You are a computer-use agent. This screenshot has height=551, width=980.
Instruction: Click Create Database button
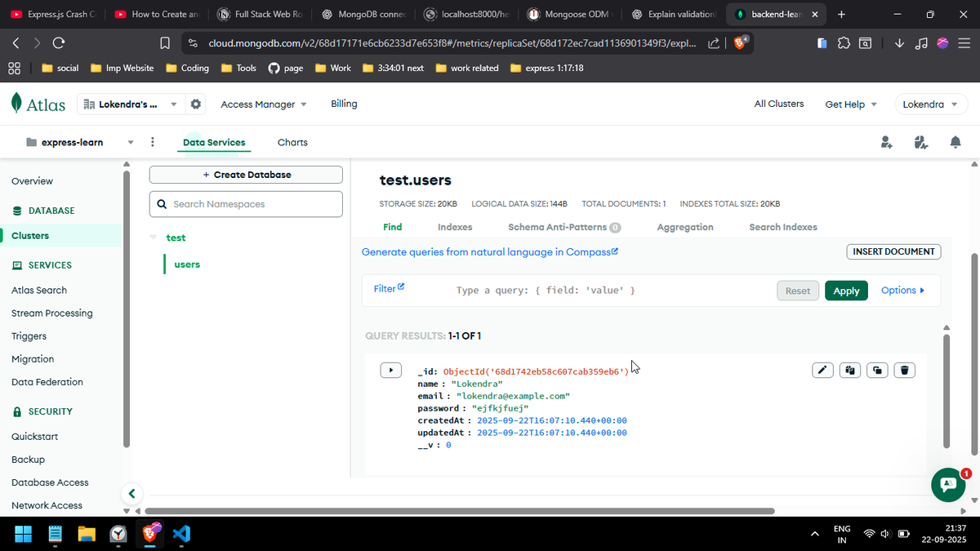[246, 175]
